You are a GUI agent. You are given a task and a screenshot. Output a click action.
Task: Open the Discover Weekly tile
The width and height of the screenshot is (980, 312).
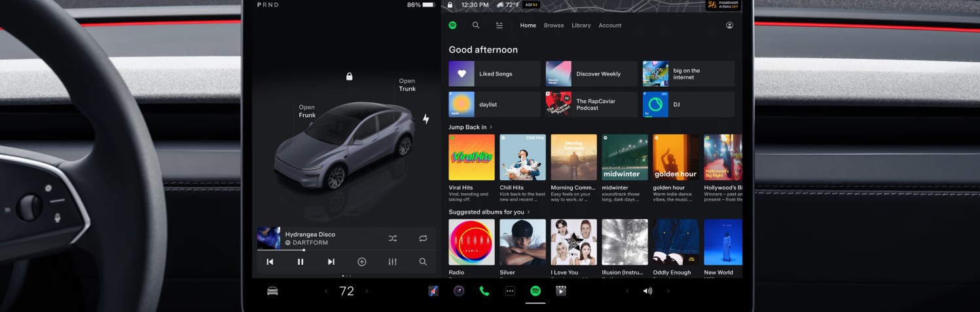(591, 74)
